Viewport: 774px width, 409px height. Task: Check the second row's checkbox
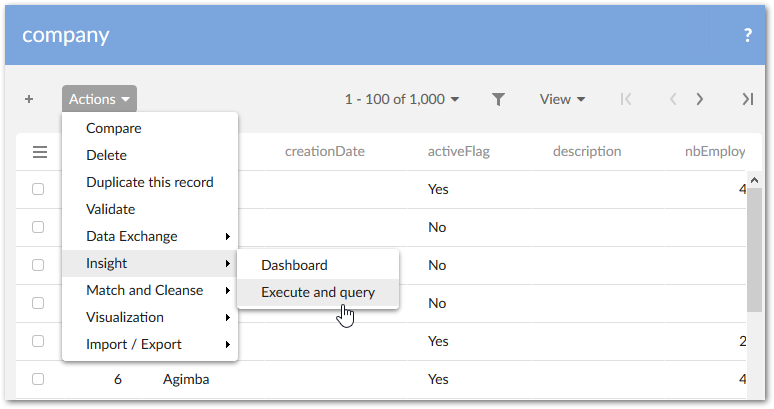pos(38,227)
